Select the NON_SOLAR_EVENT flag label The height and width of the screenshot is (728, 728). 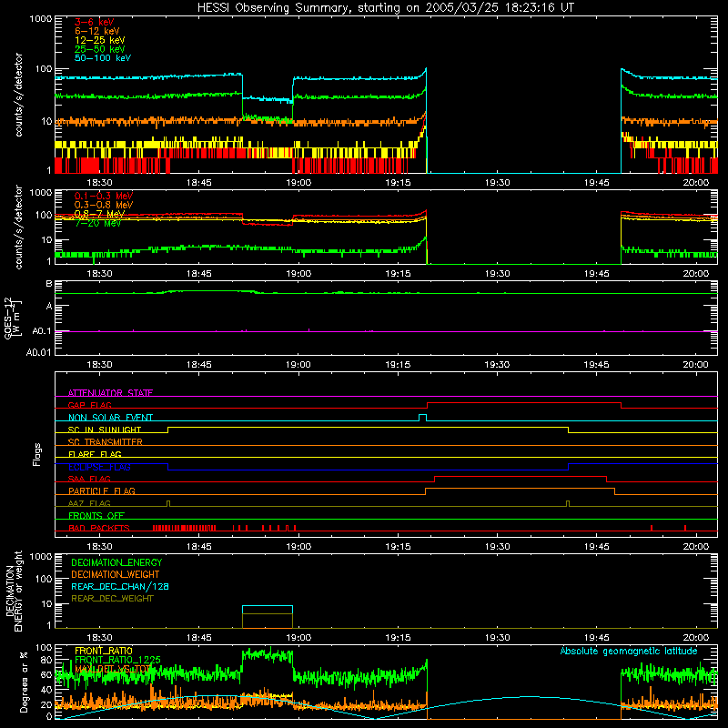[x=110, y=418]
